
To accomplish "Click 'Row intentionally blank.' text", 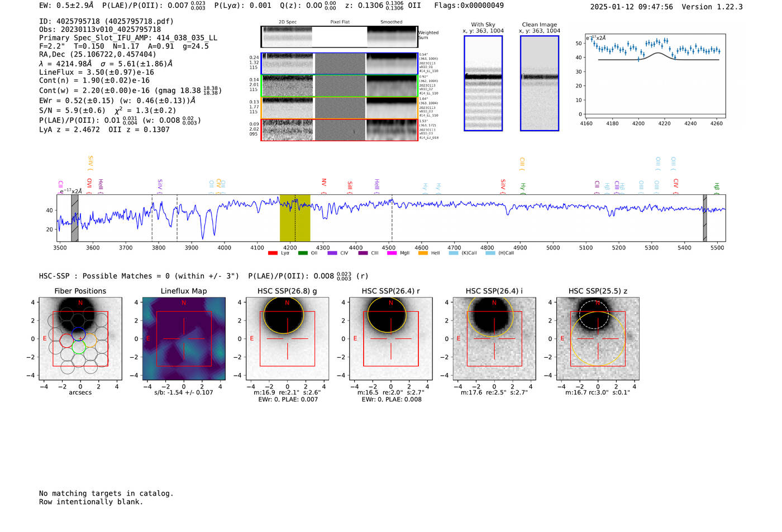I will (91, 502).
